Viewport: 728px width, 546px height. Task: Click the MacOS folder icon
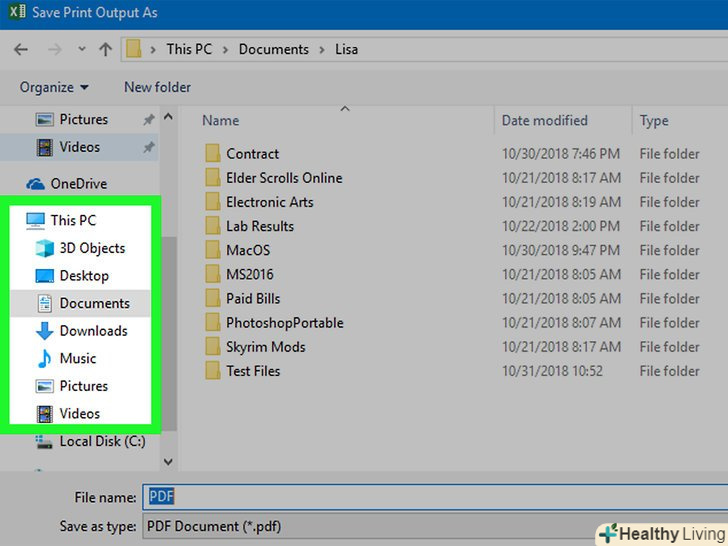coord(213,250)
